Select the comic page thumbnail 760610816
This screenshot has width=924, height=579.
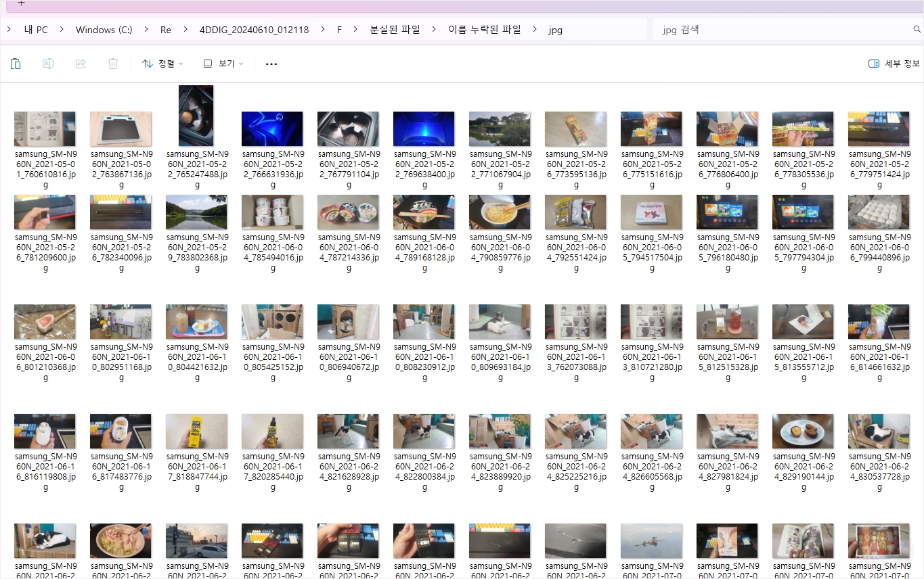point(45,129)
